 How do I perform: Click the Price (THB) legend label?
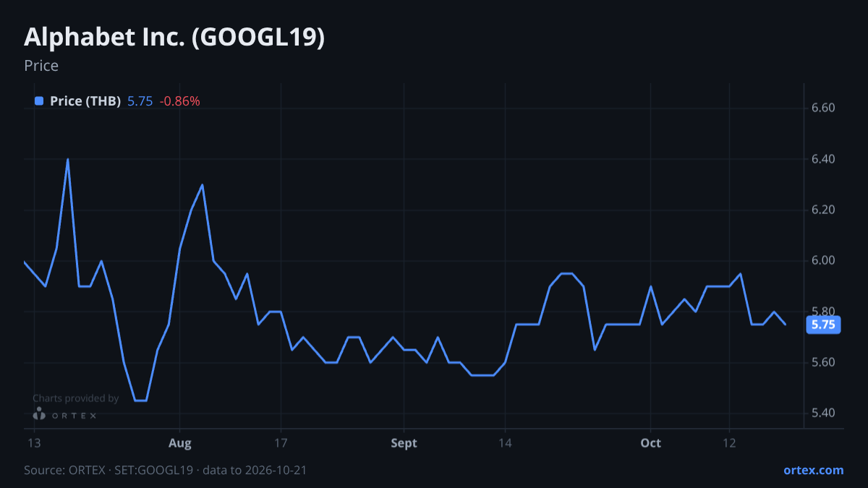(85, 101)
